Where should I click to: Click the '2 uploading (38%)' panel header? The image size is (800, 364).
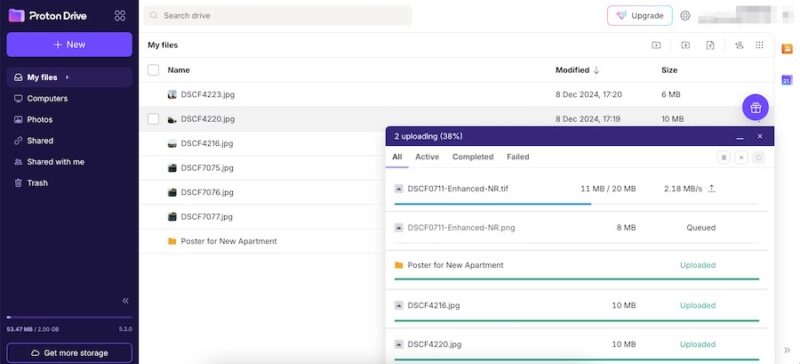click(580, 136)
